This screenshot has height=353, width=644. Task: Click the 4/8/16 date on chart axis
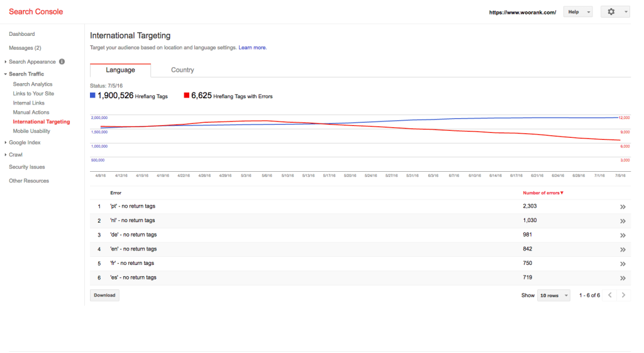[x=101, y=176]
